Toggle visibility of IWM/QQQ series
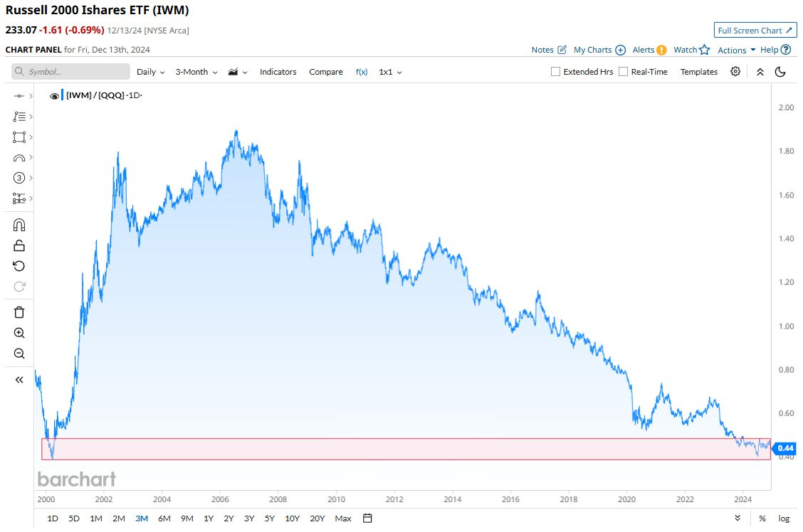The image size is (803, 532). pos(54,95)
